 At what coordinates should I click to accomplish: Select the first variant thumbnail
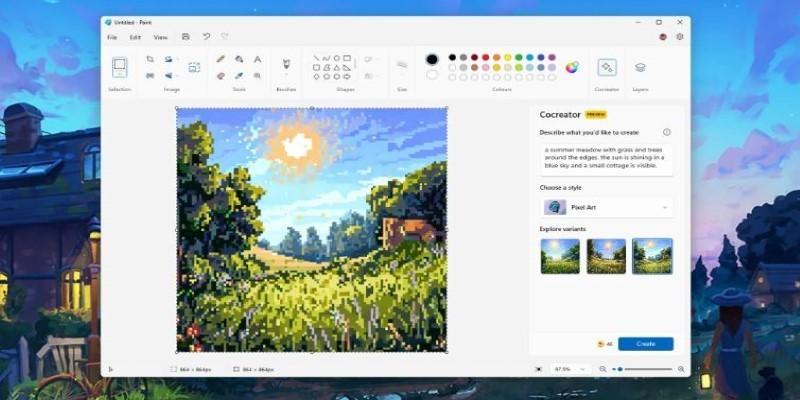pos(559,256)
